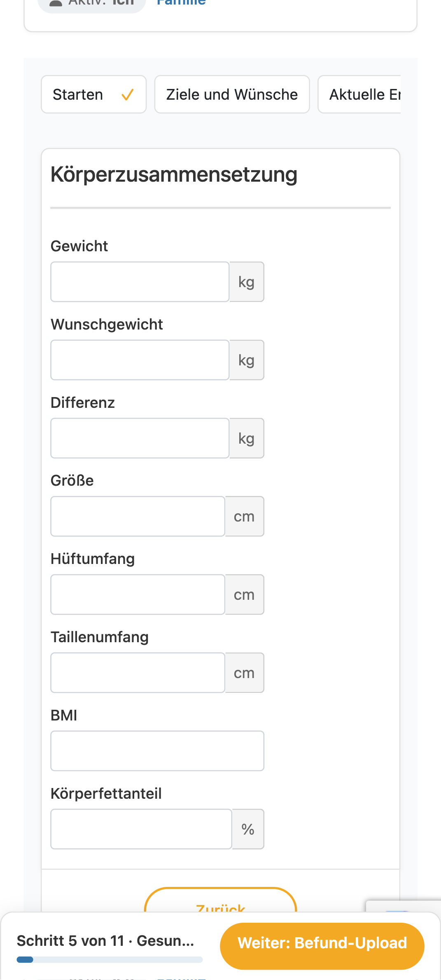Click the cm unit label beside Größe
The height and width of the screenshot is (980, 441).
[245, 516]
